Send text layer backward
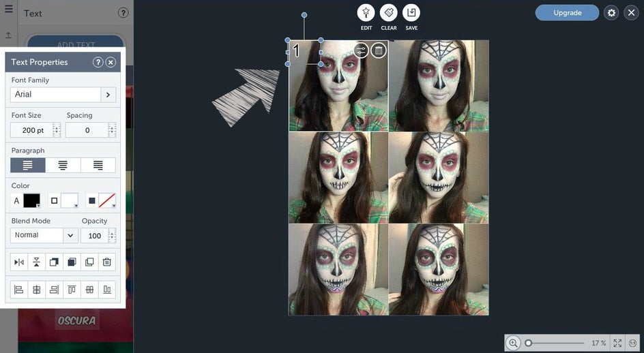 click(x=72, y=262)
